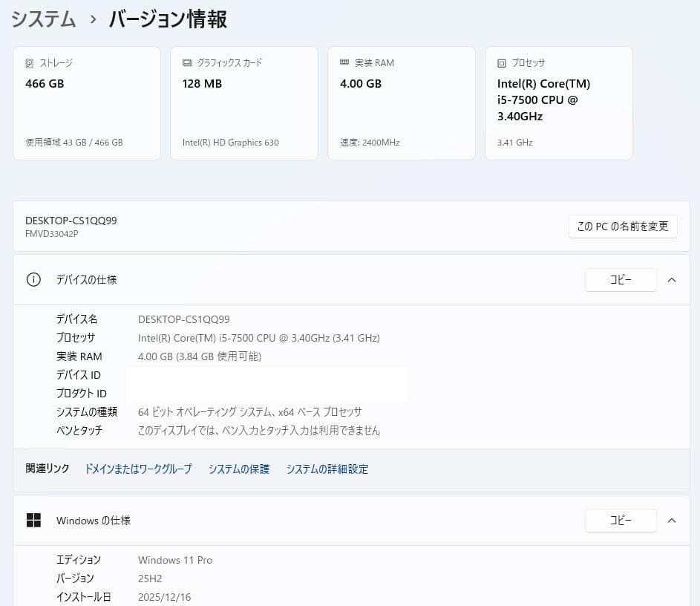
Task: Click the processor icon on the プロセッサ card
Action: click(501, 62)
